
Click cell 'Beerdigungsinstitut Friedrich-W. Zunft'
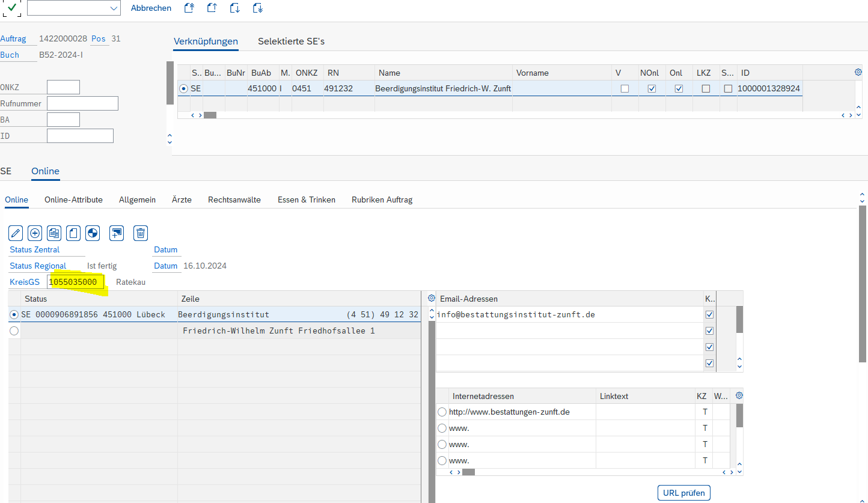pos(443,89)
